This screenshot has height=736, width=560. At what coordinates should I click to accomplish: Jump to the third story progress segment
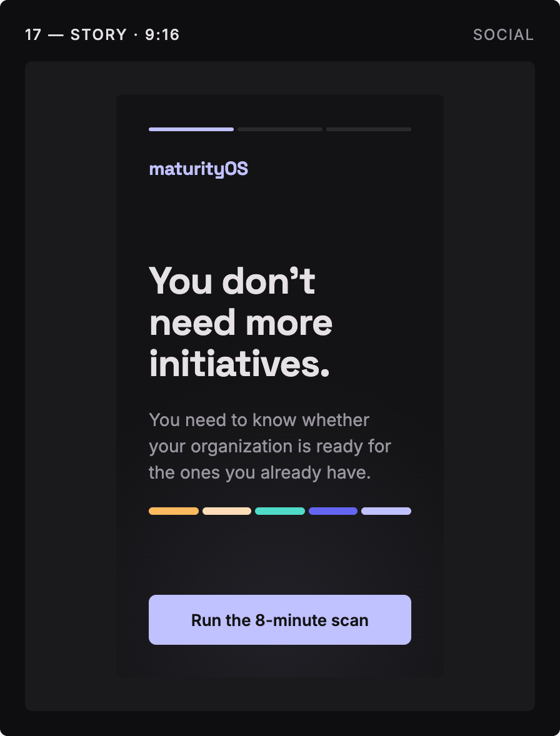(x=369, y=129)
